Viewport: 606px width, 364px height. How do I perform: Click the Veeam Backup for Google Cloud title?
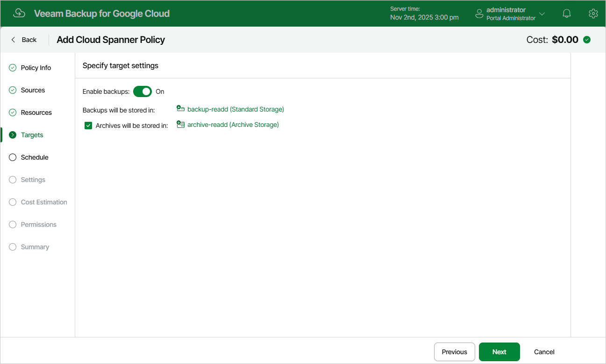(x=102, y=14)
